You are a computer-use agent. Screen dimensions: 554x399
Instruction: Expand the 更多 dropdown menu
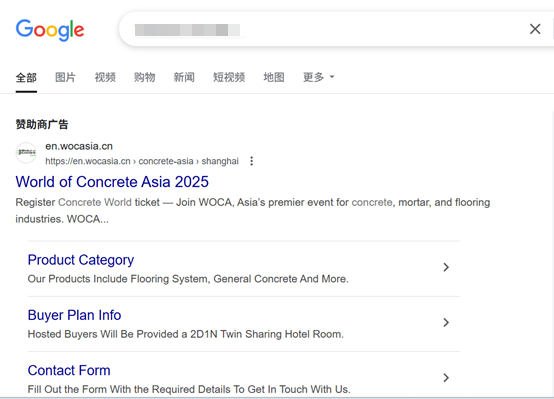click(x=318, y=77)
